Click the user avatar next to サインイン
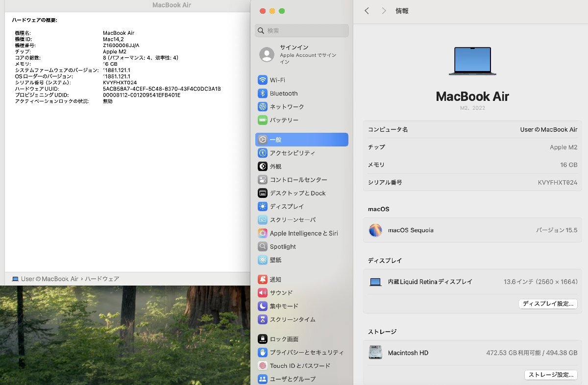Screen dimensions: 588x385 point(267,54)
